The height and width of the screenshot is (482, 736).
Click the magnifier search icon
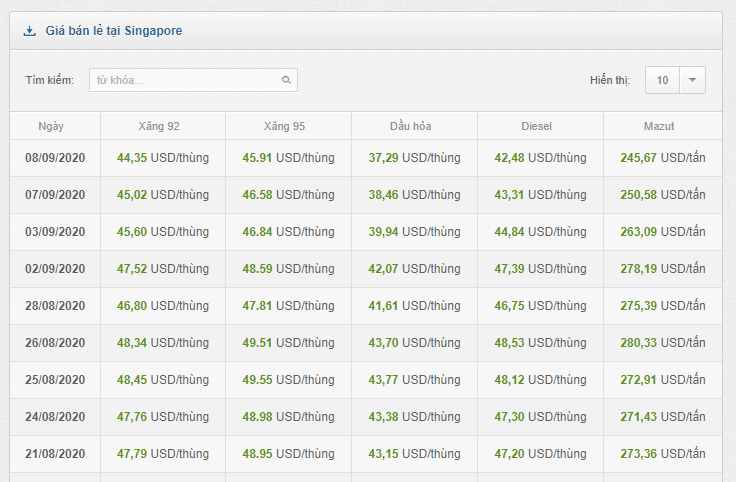pos(286,80)
